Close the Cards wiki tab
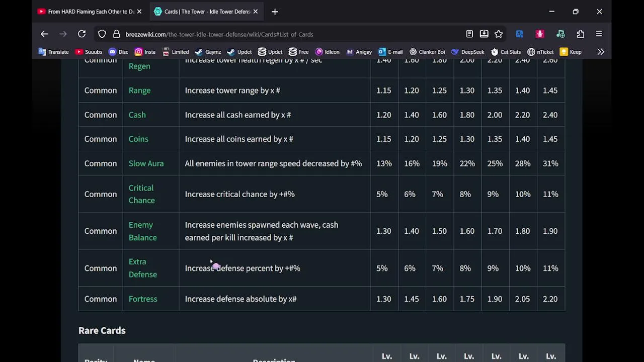The width and height of the screenshot is (644, 362). click(256, 12)
